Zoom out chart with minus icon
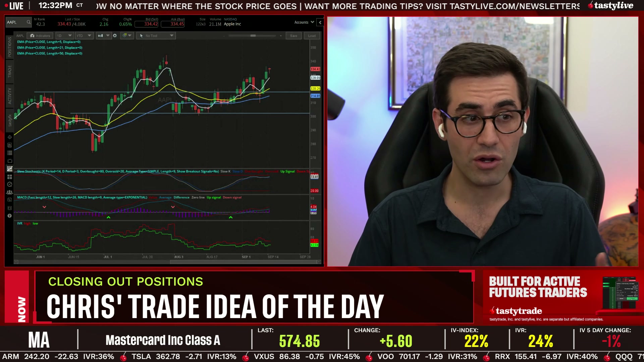This screenshot has height=362, width=644. (x=224, y=36)
